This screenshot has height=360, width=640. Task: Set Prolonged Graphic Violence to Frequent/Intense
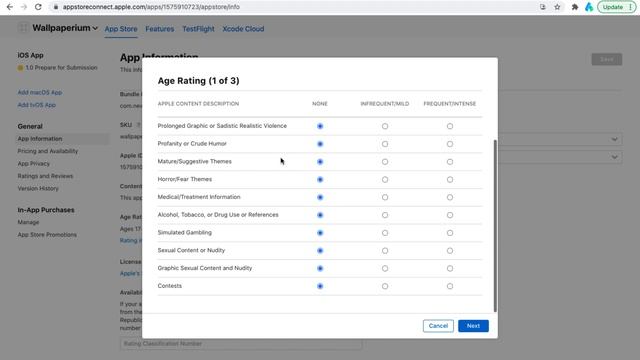[x=450, y=126]
